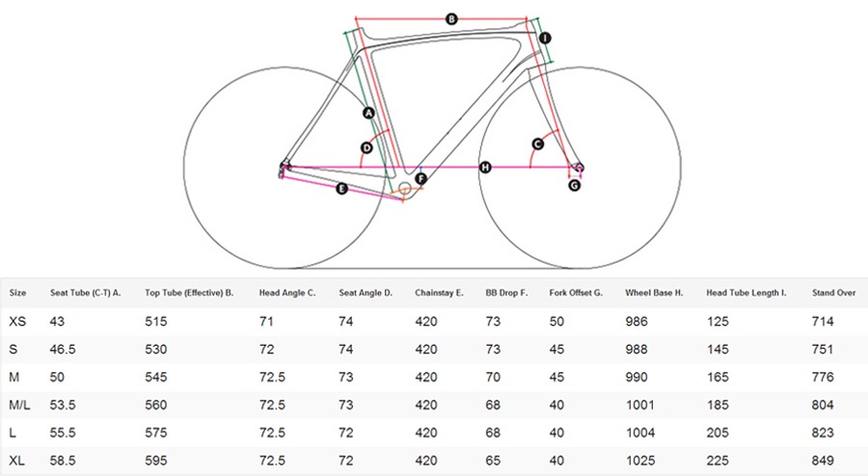Click the F BB drop marker
The width and height of the screenshot is (868, 476).
coord(421,179)
